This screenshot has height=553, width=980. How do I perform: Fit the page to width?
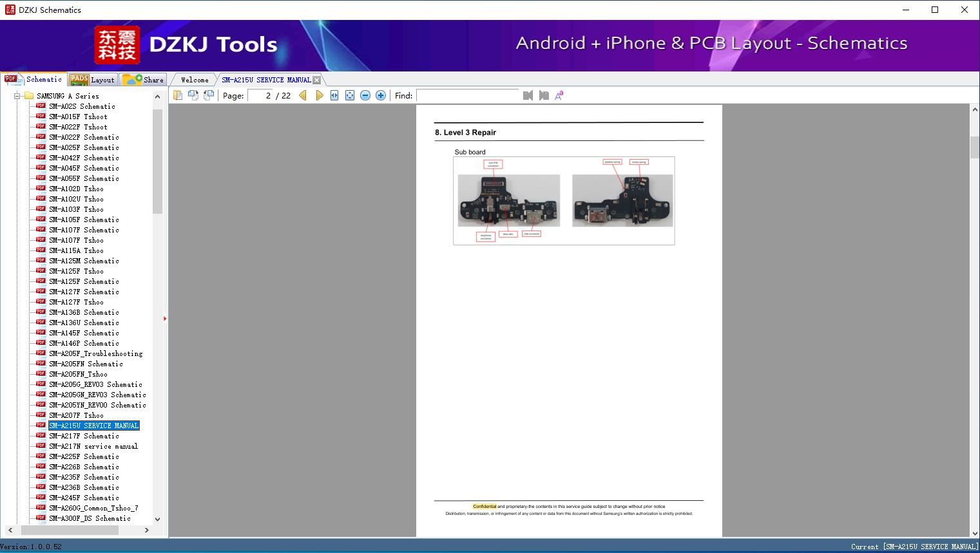pyautogui.click(x=334, y=95)
